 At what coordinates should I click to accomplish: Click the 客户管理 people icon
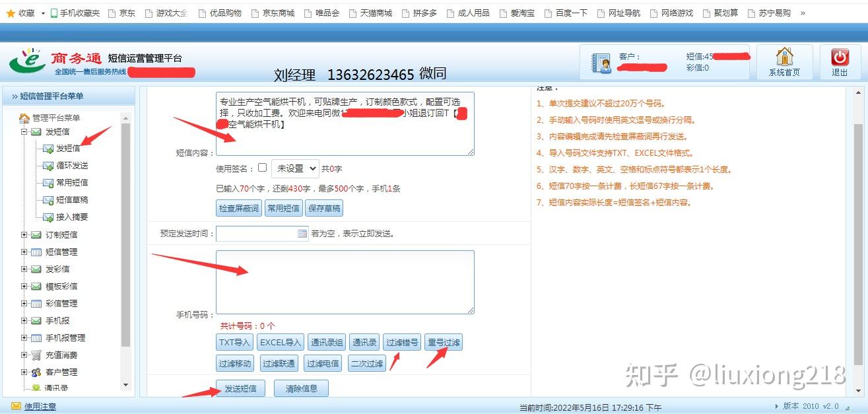(36, 372)
